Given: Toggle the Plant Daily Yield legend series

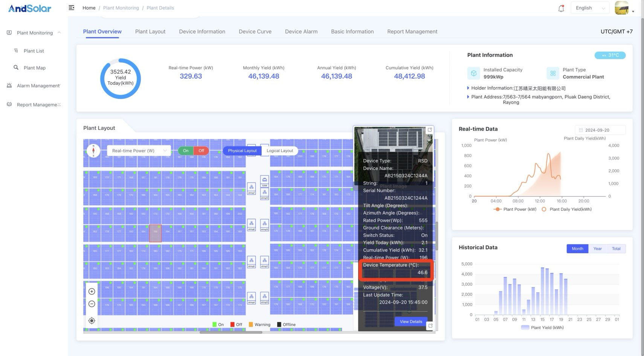Looking at the screenshot, I should (567, 209).
